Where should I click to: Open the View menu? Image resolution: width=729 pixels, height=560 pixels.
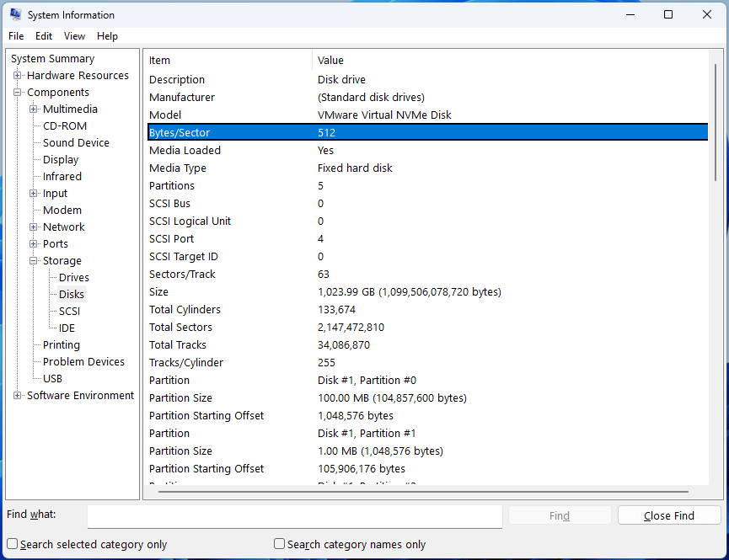pyautogui.click(x=74, y=36)
